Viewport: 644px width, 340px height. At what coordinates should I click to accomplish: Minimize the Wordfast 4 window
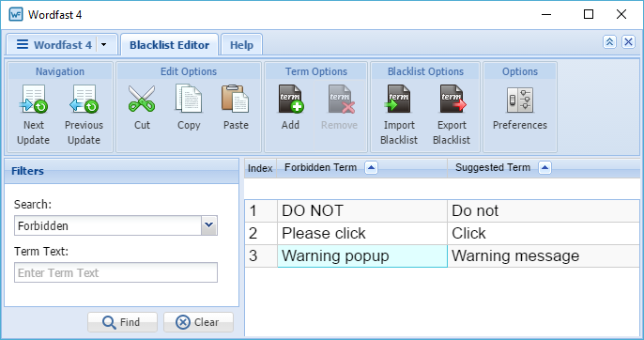pyautogui.click(x=546, y=14)
